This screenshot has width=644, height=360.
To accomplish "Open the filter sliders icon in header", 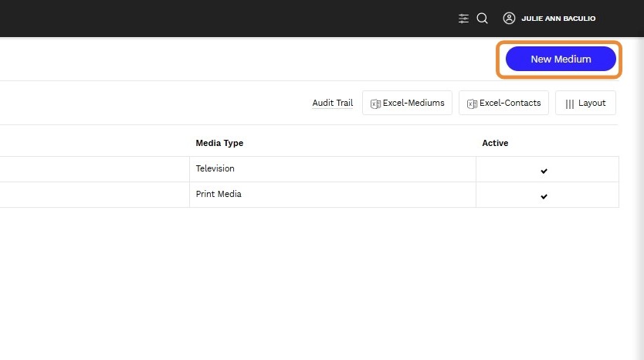I will (x=463, y=19).
